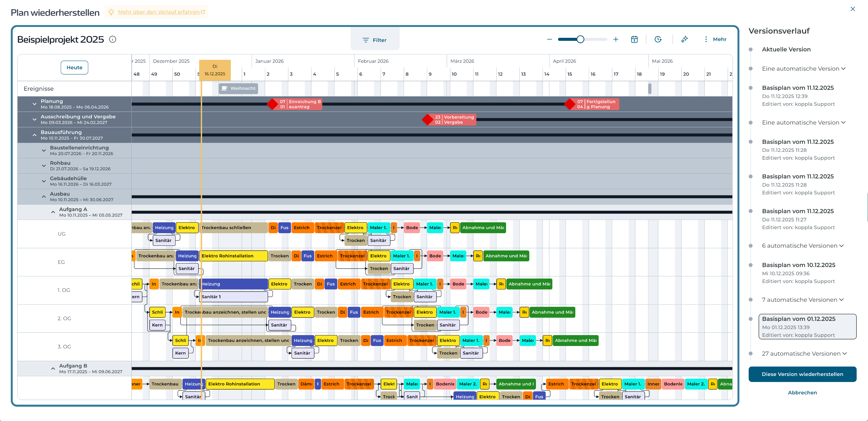Collapse the Bauausführung phase

point(34,135)
